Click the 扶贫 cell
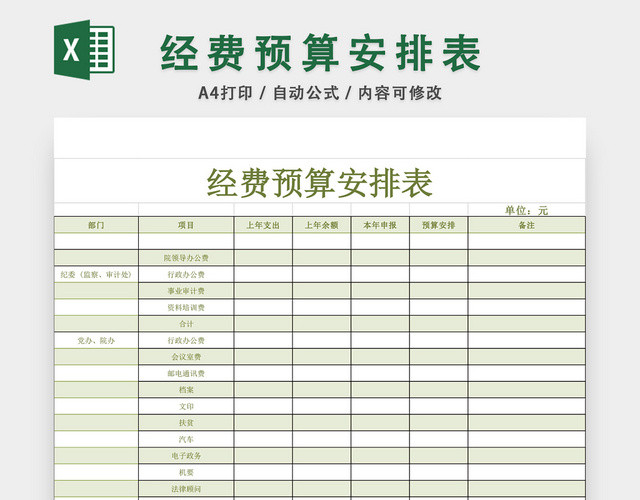640x500 pixels. [x=186, y=423]
